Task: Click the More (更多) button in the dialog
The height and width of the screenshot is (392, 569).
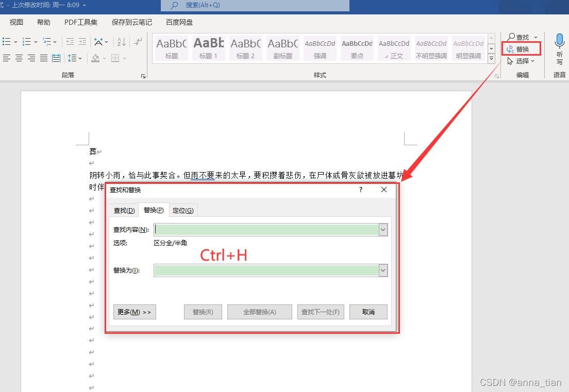Action: 134,312
